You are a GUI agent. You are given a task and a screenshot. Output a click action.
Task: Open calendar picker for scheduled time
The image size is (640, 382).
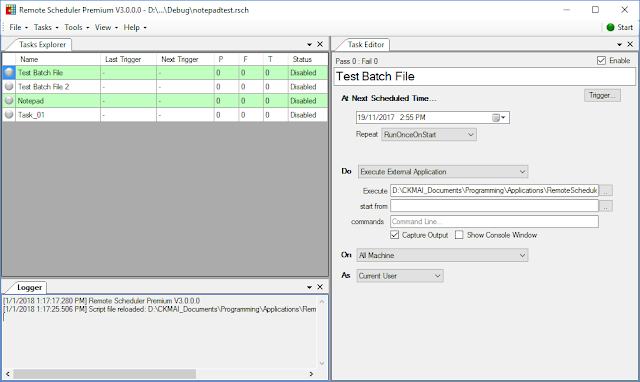pos(499,118)
